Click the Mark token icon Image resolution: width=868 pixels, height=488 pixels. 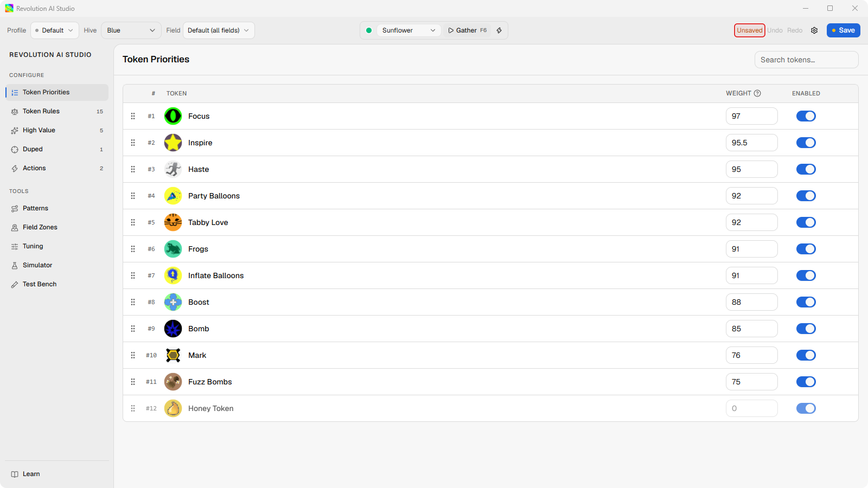[173, 355]
